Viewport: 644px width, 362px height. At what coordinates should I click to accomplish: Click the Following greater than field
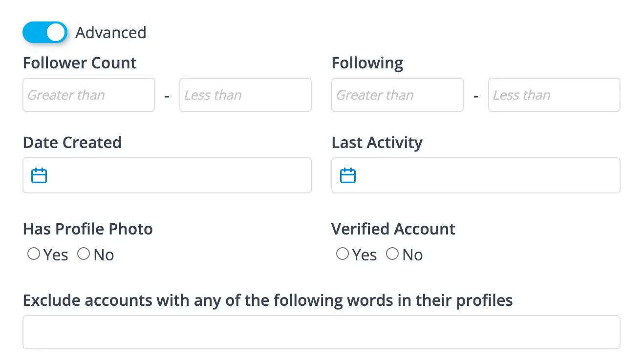point(397,95)
